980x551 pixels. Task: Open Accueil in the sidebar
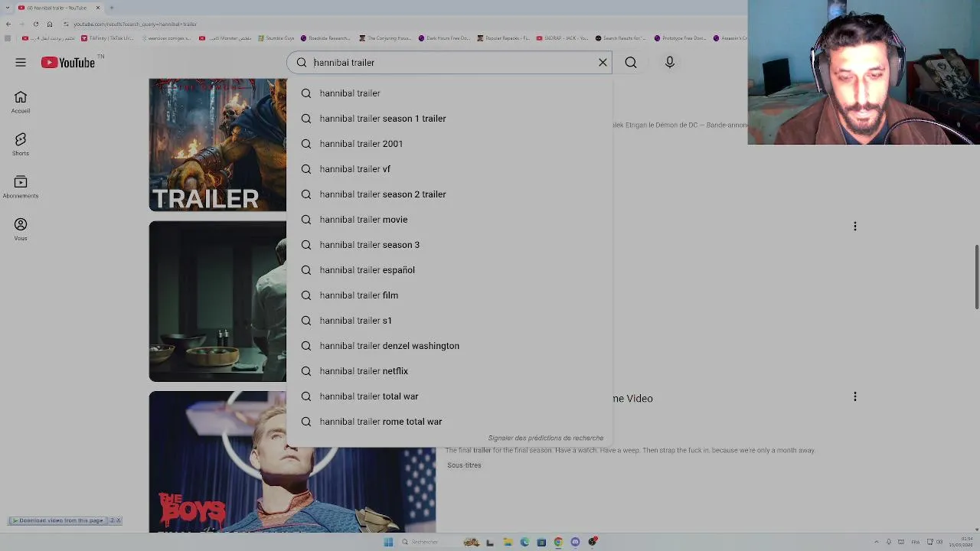[x=21, y=102]
